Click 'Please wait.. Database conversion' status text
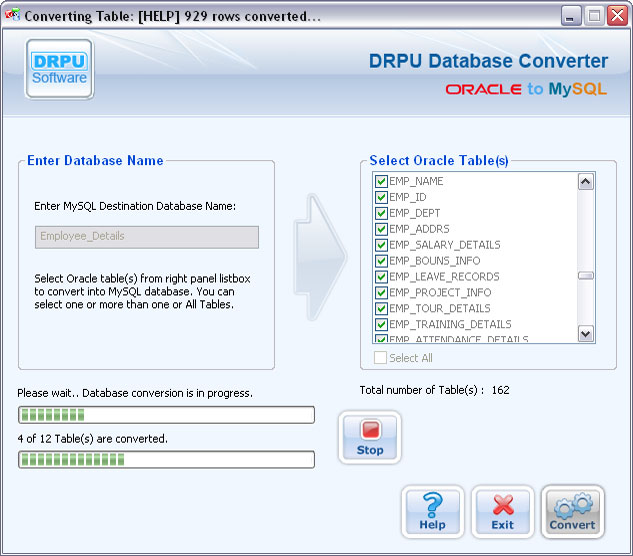 click(x=135, y=393)
